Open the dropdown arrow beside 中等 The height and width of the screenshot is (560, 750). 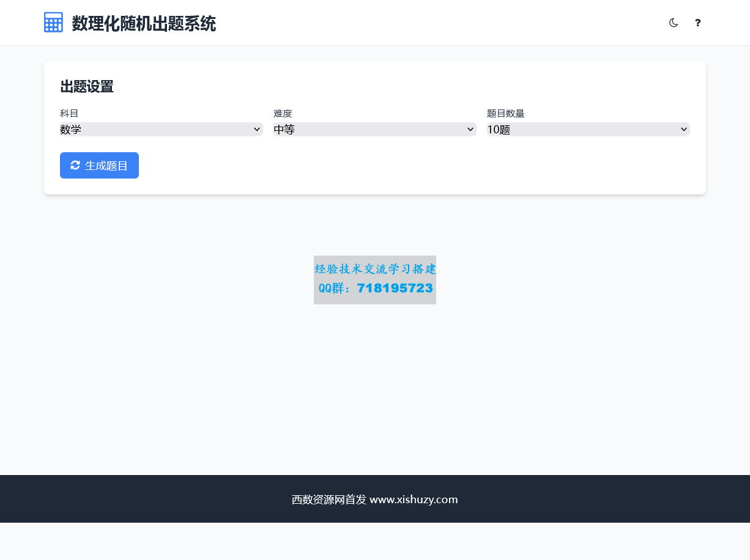[470, 129]
